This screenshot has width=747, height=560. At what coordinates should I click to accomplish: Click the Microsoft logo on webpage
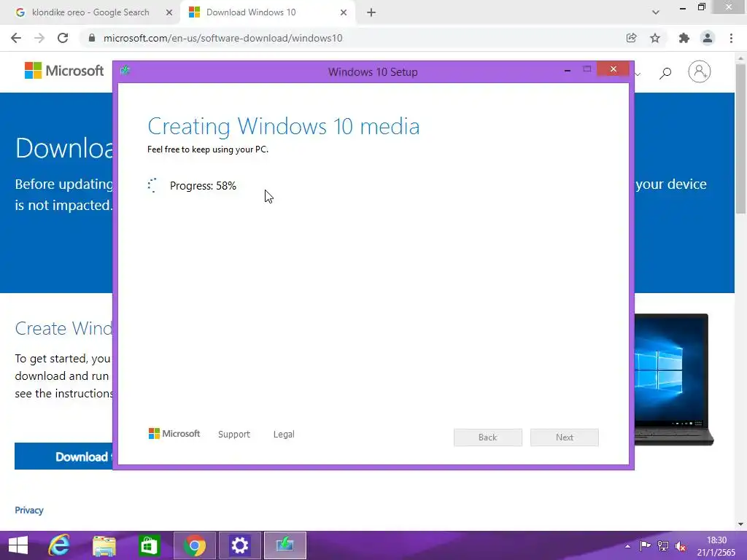(x=64, y=71)
